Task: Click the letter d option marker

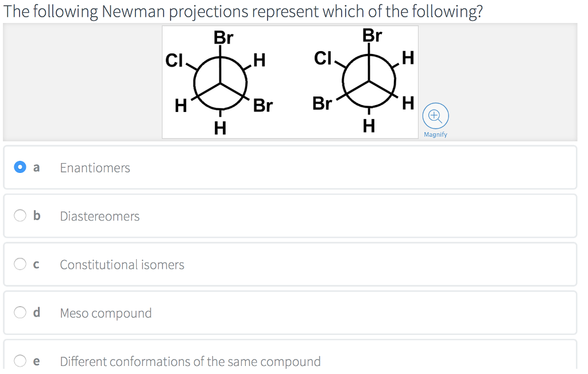Action: point(36,312)
